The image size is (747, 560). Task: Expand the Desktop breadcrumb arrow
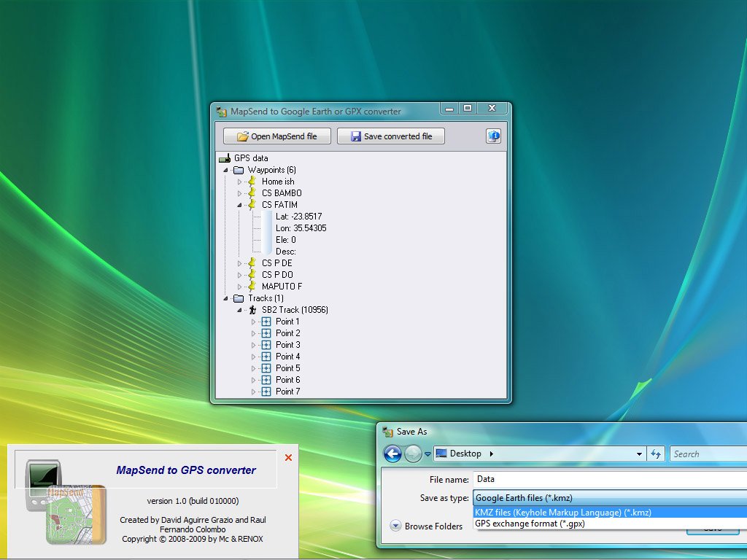pos(491,454)
